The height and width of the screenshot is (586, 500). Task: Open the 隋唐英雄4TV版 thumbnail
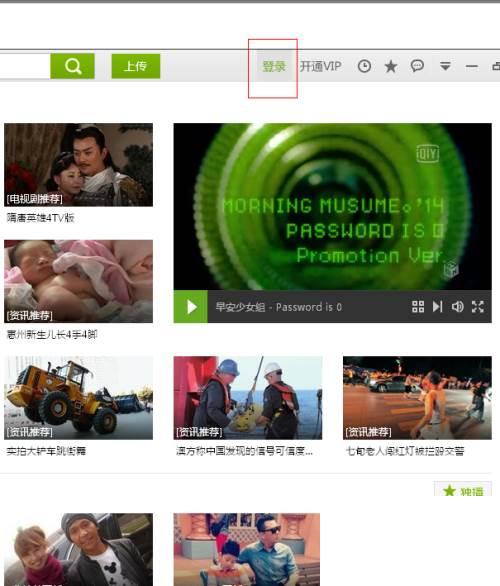pyautogui.click(x=78, y=165)
